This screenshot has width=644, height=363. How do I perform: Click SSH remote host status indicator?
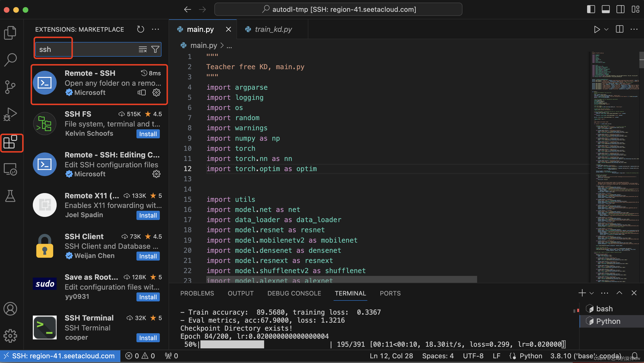[x=60, y=356]
